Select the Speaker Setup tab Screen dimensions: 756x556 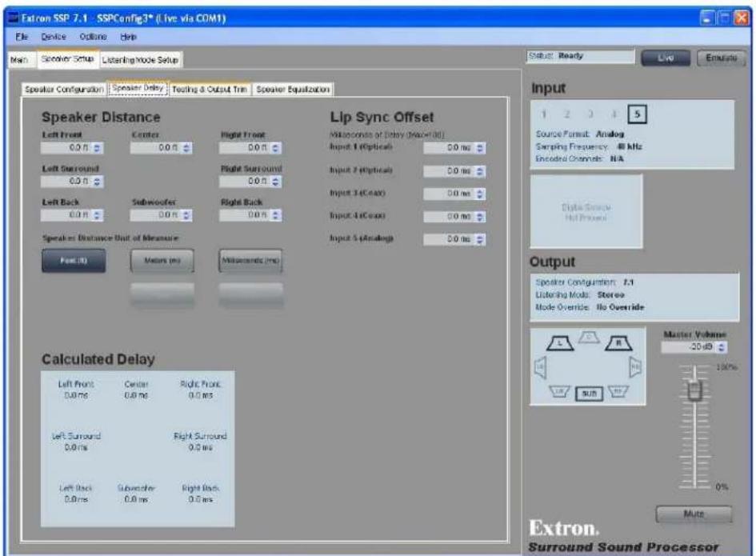tap(67, 59)
